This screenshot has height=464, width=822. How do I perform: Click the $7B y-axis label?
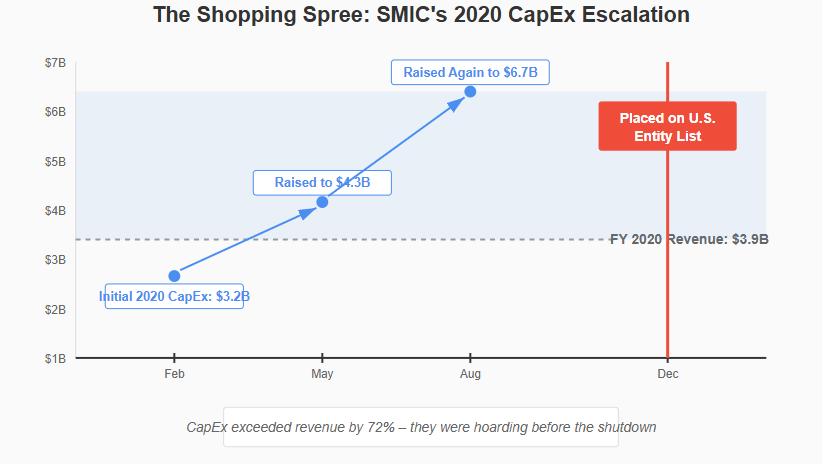[x=56, y=63]
